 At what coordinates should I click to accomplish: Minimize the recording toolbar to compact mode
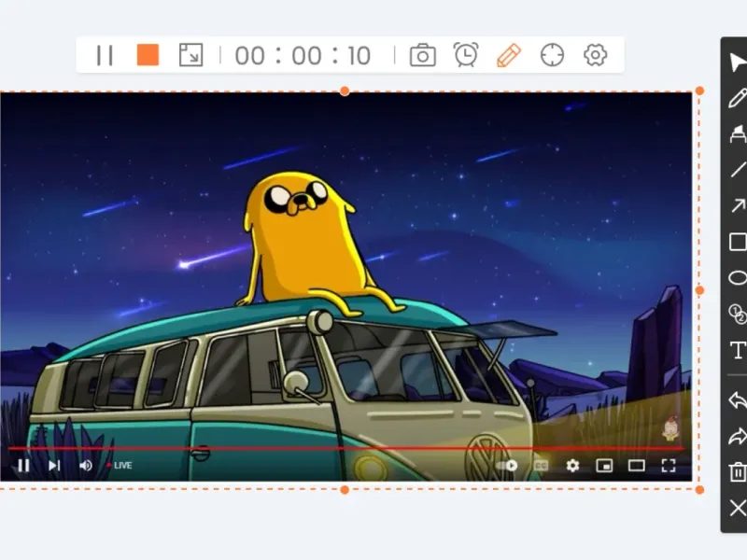pyautogui.click(x=190, y=55)
